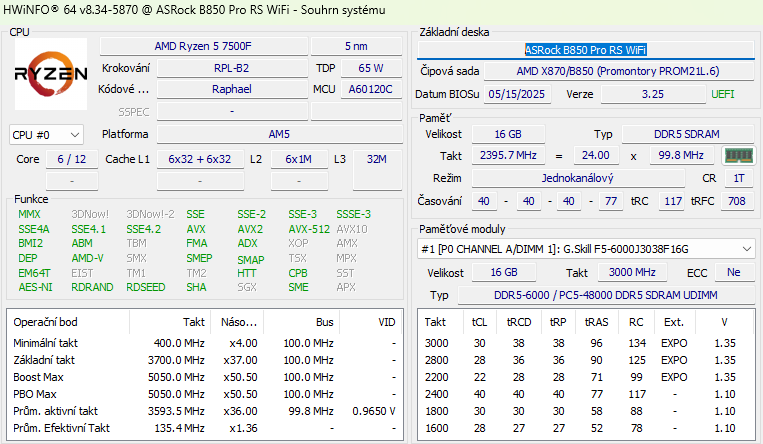Click the 6 / 12 core count value

(72, 159)
